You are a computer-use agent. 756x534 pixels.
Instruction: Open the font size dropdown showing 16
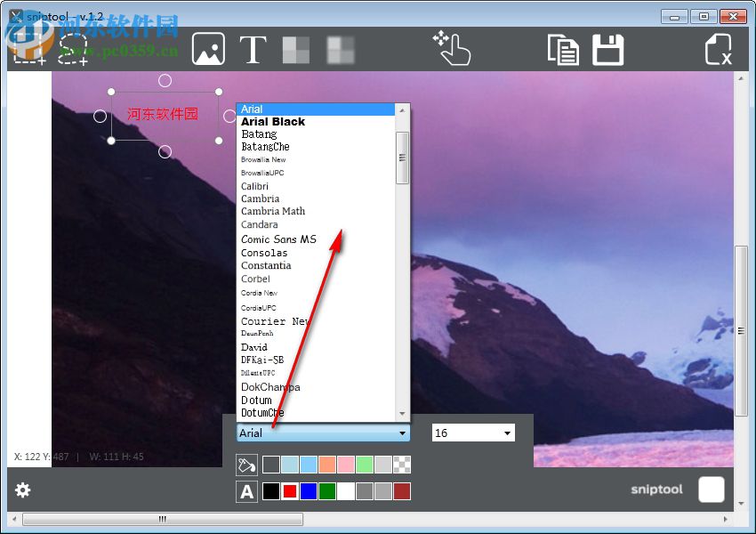473,433
